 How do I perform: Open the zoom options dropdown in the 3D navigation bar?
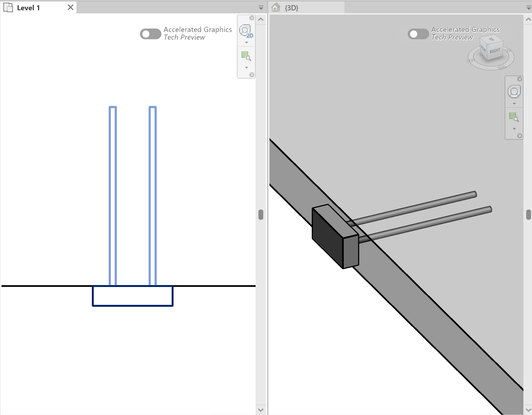pyautogui.click(x=515, y=129)
